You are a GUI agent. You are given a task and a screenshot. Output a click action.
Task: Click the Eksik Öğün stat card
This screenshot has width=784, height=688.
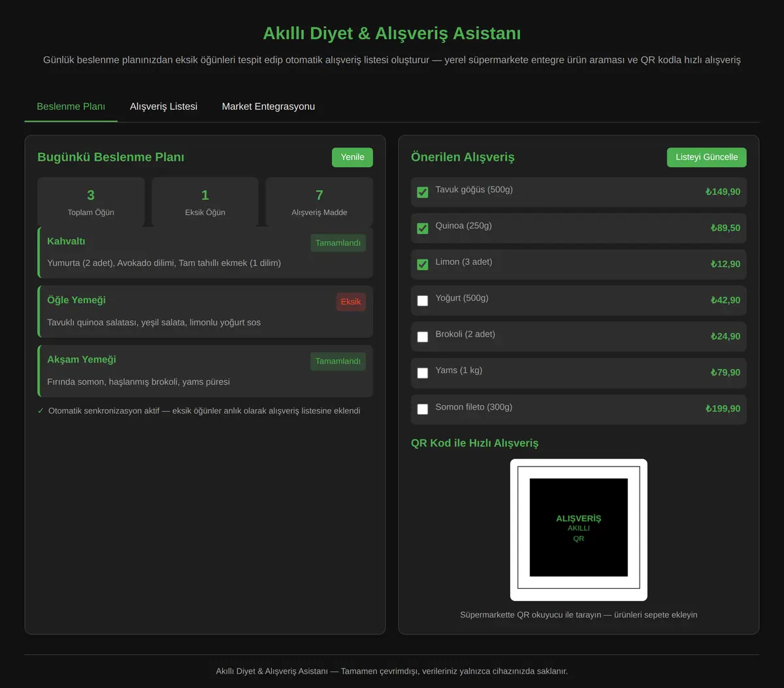(x=205, y=202)
